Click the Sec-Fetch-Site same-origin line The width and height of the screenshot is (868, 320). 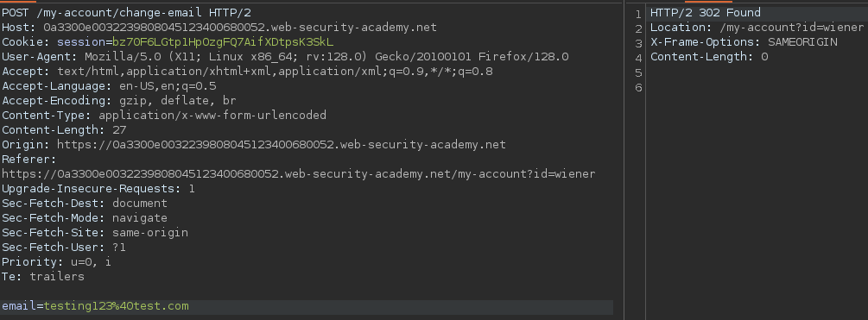pos(95,233)
